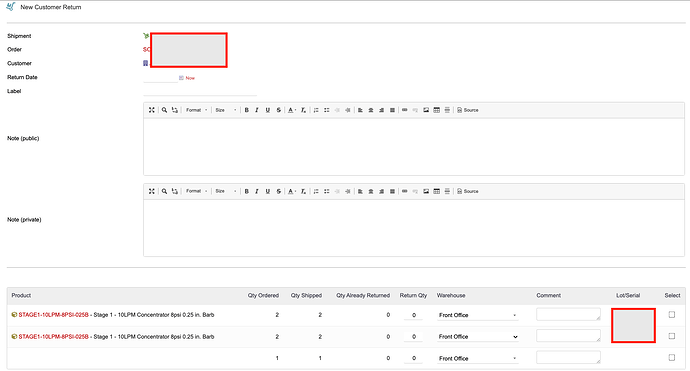
Task: Open Warehouse dropdown on quantity-1 row
Action: [x=477, y=358]
